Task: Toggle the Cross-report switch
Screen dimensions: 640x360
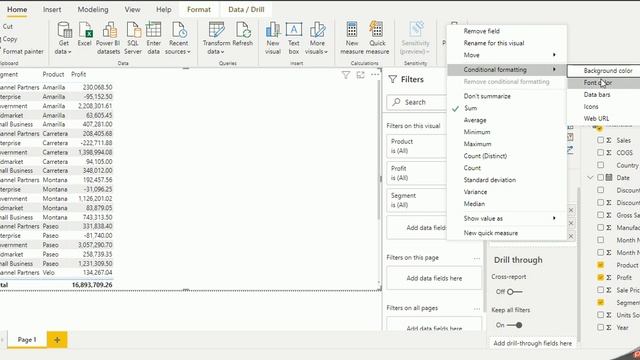Action: pos(514,292)
